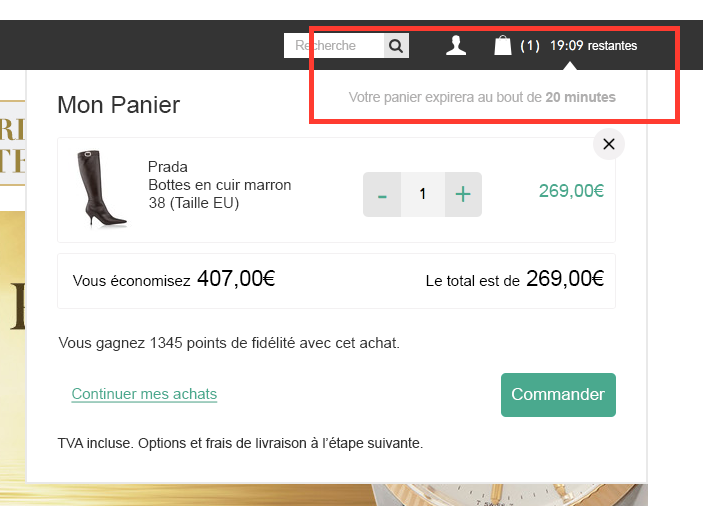The height and width of the screenshot is (506, 703).
Task: Click the 38 (Taille EU) size text
Action: point(194,203)
